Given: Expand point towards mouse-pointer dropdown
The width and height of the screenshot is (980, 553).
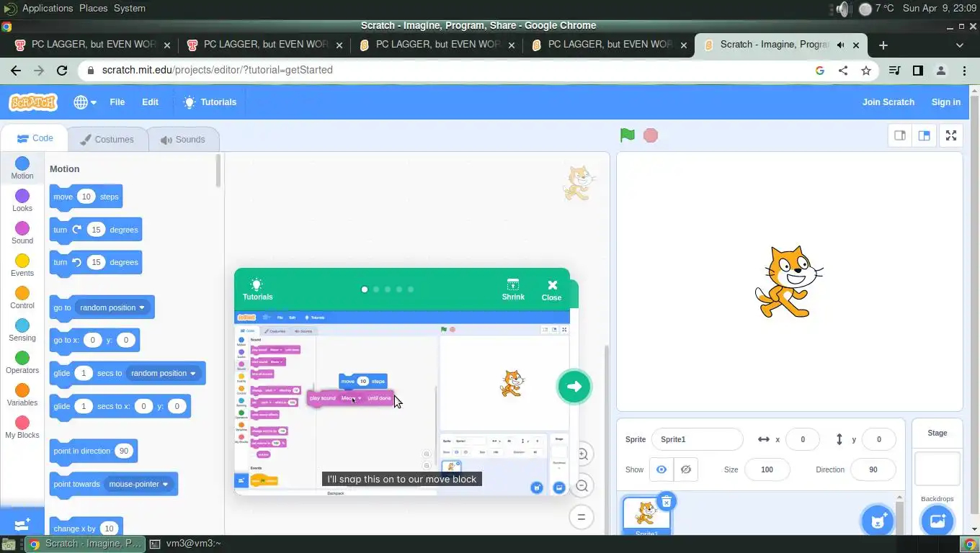Looking at the screenshot, I should [x=138, y=484].
